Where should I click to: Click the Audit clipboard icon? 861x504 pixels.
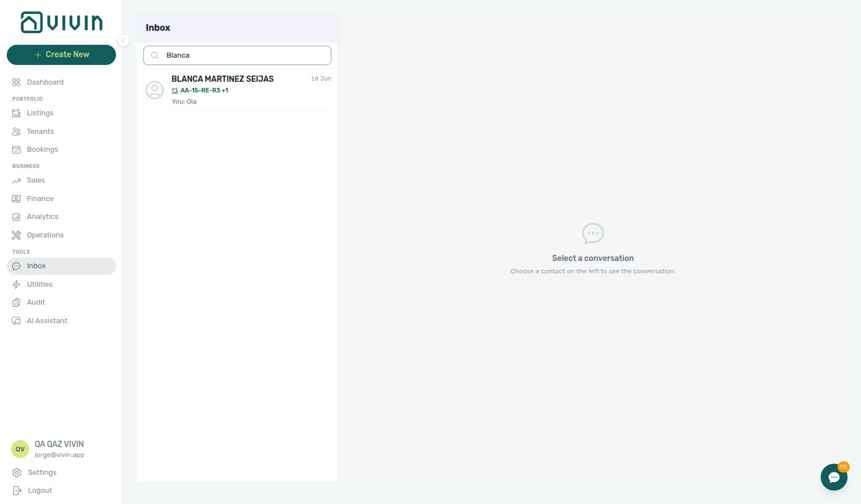(16, 302)
